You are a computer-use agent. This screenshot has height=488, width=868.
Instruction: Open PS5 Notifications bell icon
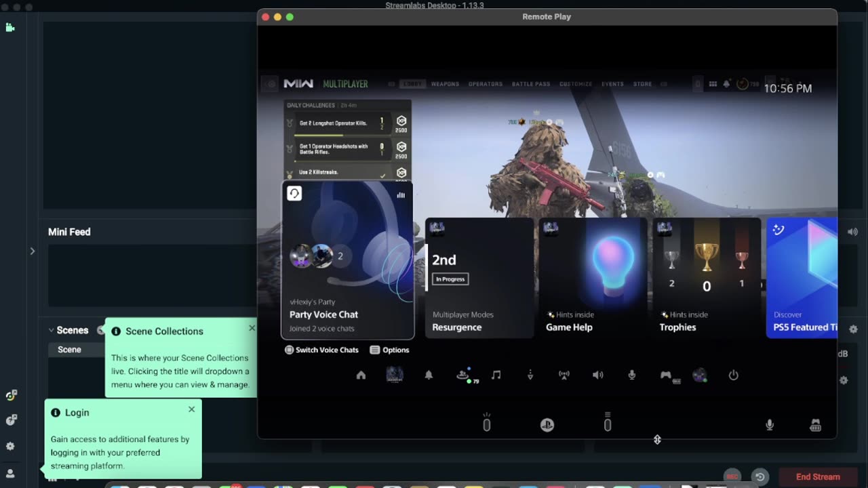pos(429,375)
